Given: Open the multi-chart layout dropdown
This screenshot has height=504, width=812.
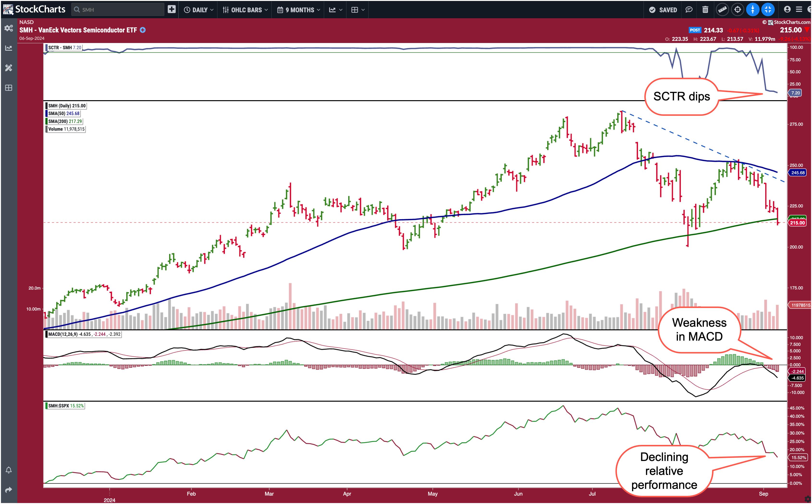Looking at the screenshot, I should [358, 10].
